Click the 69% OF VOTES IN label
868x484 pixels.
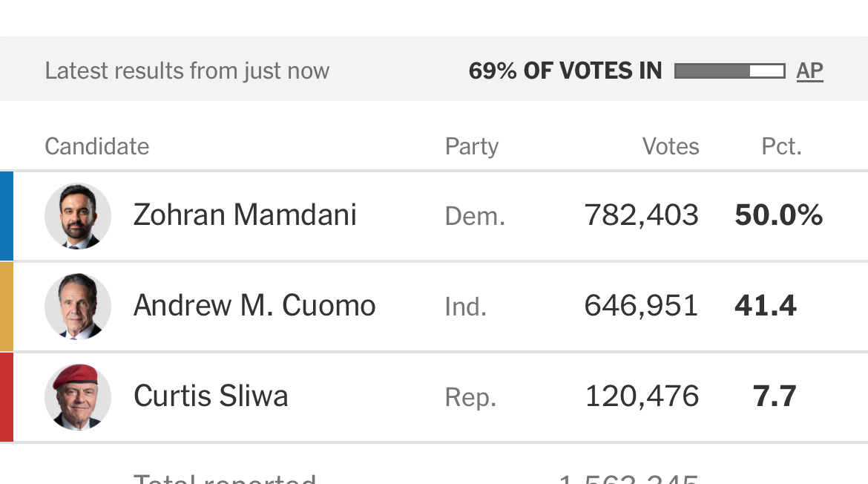(565, 71)
